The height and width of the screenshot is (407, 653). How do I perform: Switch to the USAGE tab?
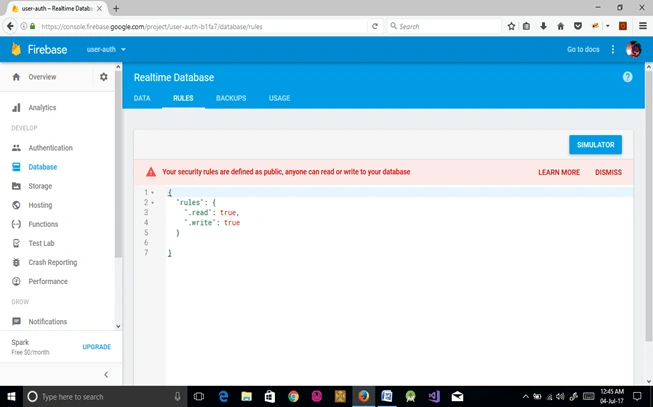coord(279,98)
